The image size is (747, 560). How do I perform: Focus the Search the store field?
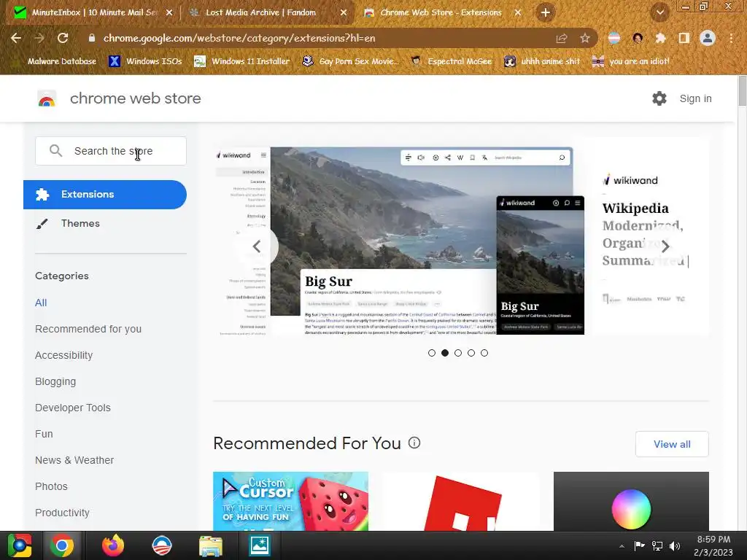point(111,151)
